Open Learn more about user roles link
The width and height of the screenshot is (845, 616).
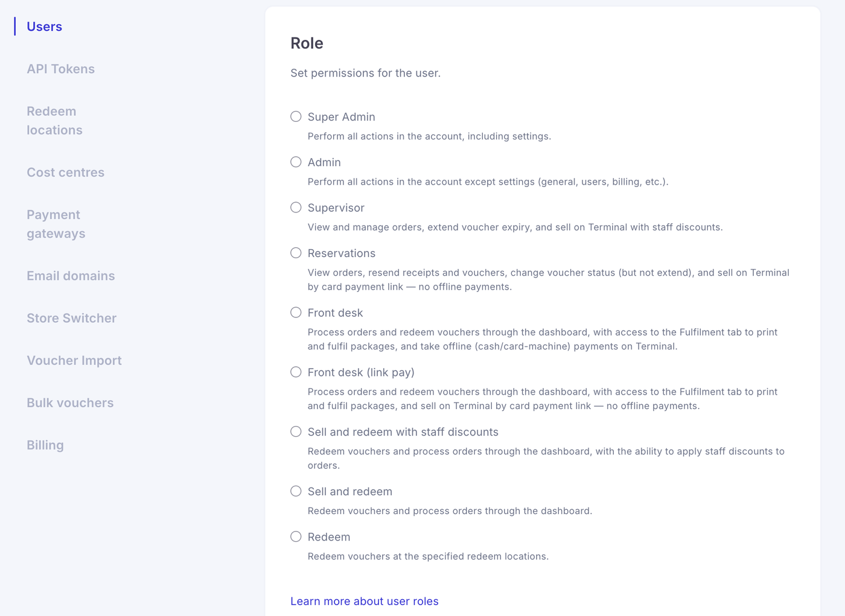365,602
